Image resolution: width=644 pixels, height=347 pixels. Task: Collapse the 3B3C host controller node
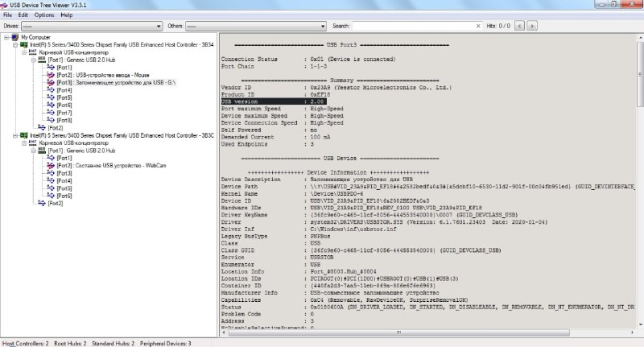click(x=15, y=135)
